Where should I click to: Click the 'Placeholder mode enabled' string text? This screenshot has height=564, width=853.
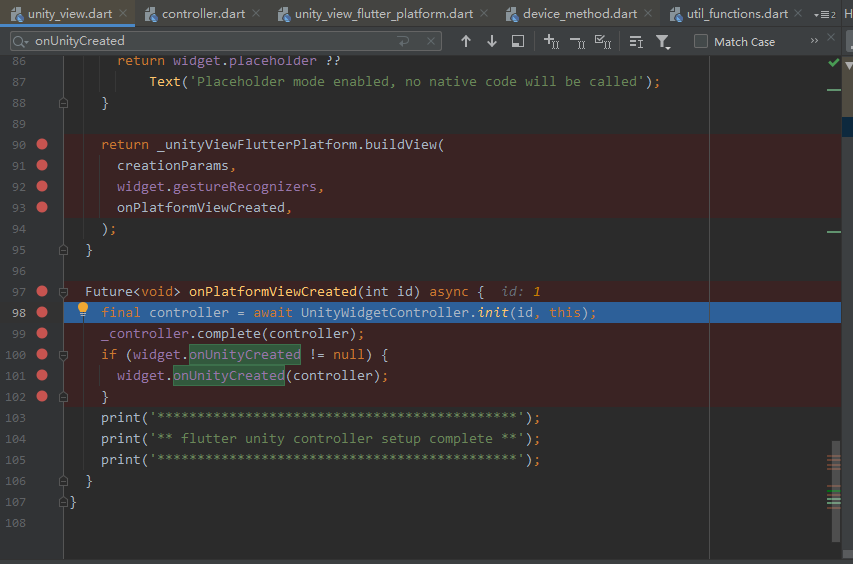pyautogui.click(x=418, y=82)
